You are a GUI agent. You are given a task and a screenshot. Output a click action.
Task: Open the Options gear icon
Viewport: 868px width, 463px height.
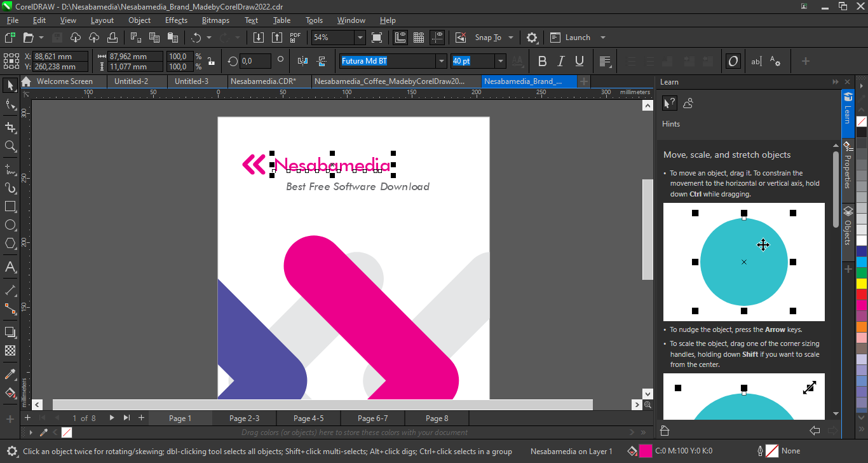[x=532, y=38]
